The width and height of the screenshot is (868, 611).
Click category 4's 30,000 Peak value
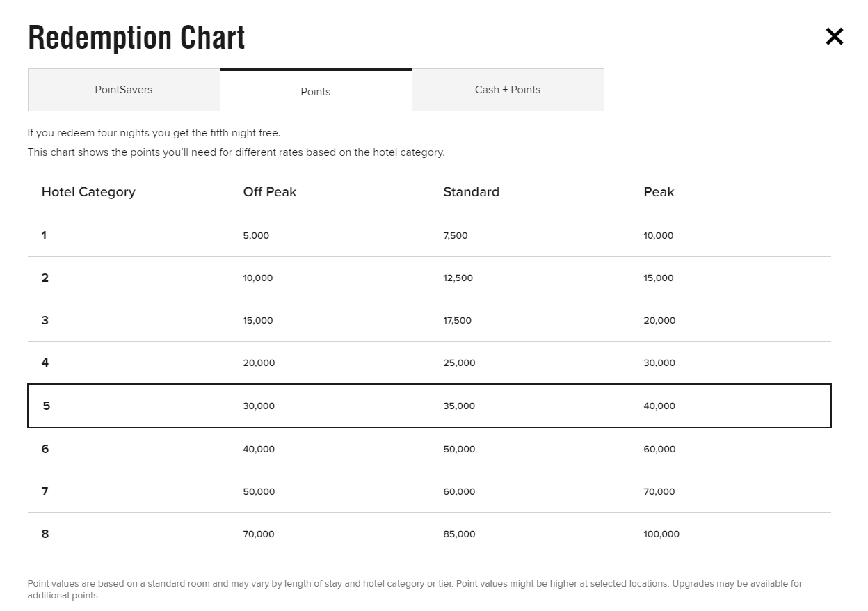pyautogui.click(x=659, y=363)
